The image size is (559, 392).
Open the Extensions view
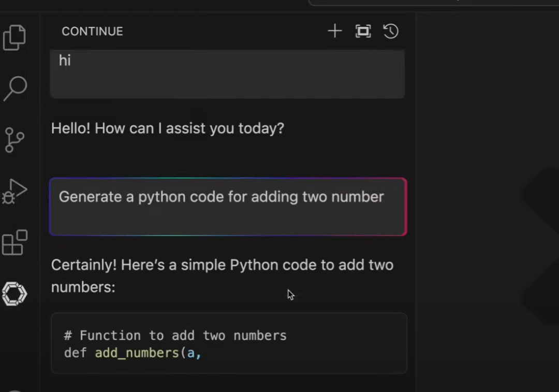pyautogui.click(x=14, y=242)
